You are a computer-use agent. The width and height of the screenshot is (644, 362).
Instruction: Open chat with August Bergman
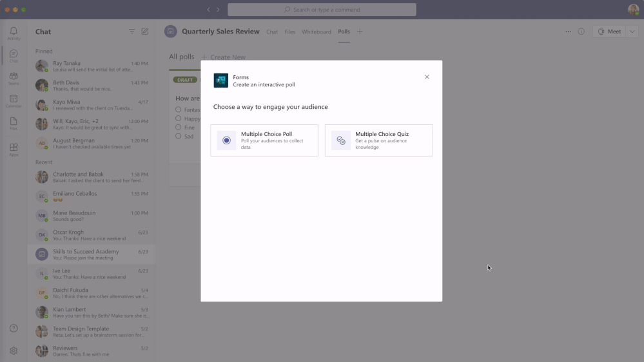pos(92,143)
